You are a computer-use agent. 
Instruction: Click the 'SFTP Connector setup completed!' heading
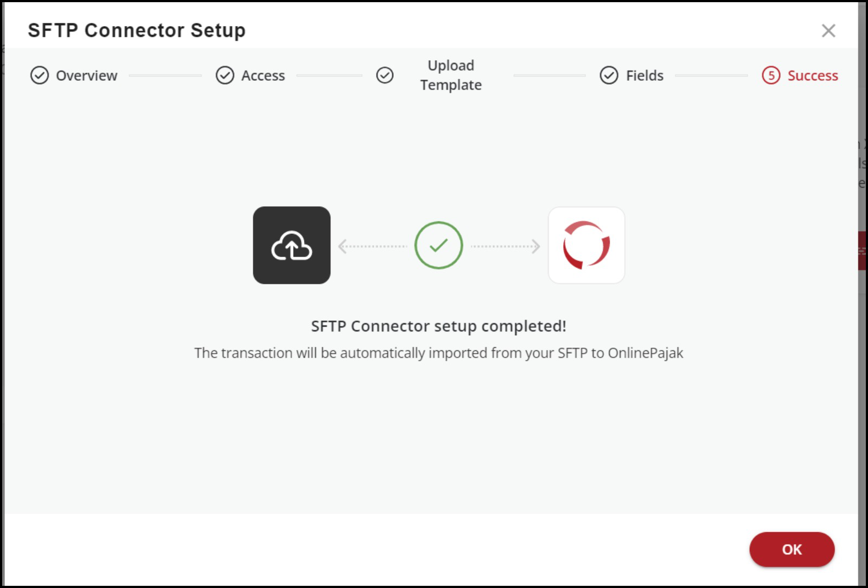pyautogui.click(x=438, y=326)
